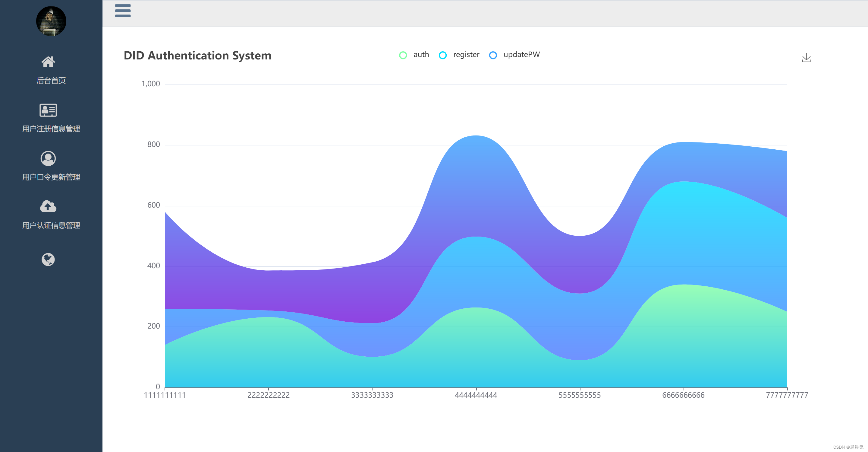Open 后台首页 menu item
868x452 pixels.
(51, 81)
